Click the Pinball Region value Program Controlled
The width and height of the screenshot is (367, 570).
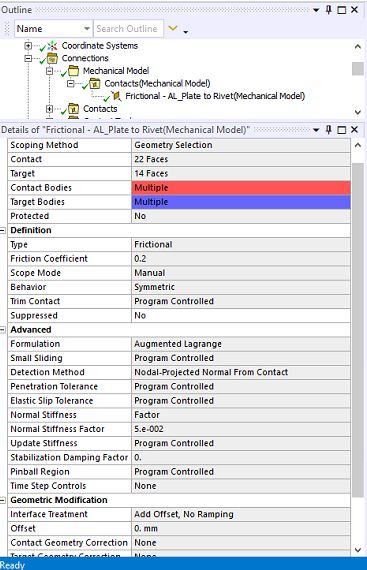coord(241,472)
